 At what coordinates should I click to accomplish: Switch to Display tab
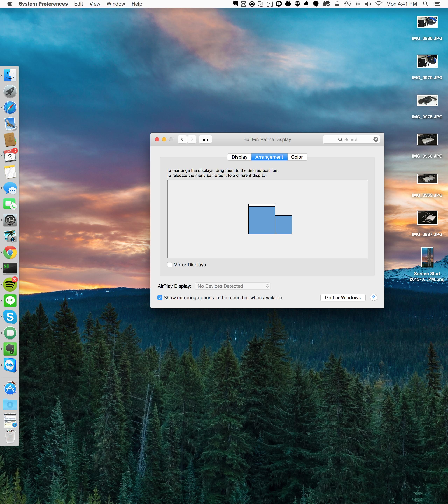[239, 157]
